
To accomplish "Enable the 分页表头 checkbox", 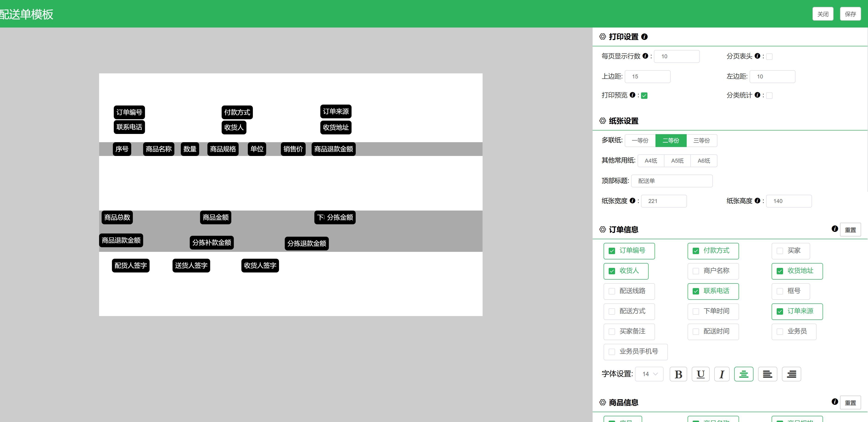I will pyautogui.click(x=769, y=57).
